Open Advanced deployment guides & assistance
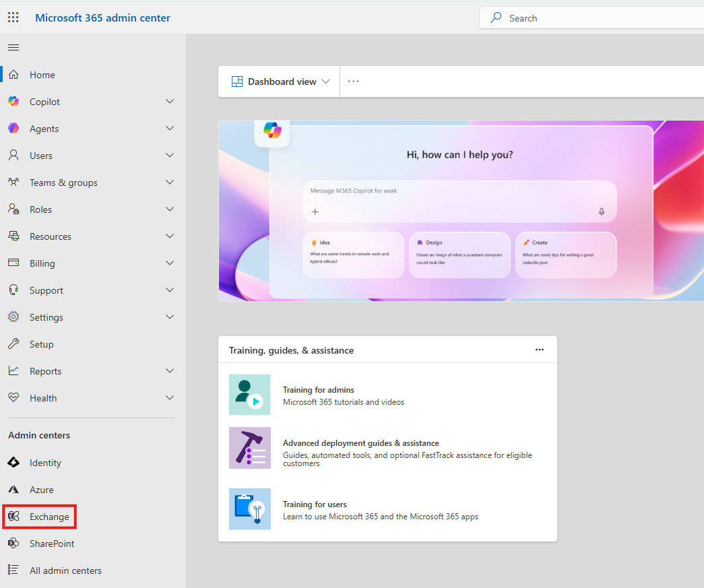Viewport: 704px width, 588px height. pyautogui.click(x=360, y=443)
